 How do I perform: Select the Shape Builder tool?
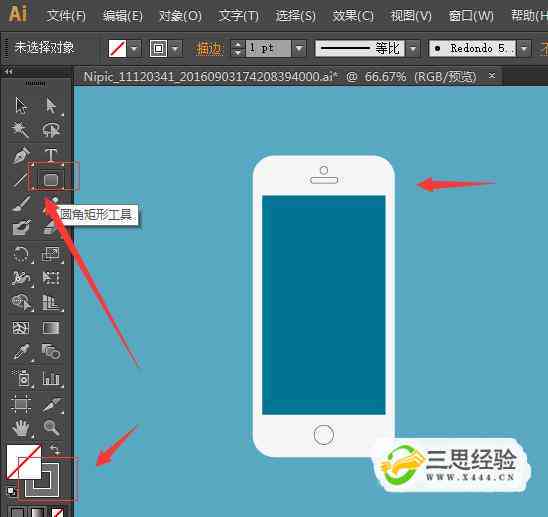pyautogui.click(x=21, y=303)
